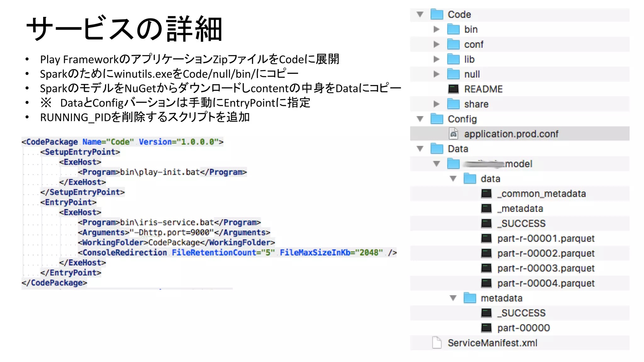Screen dimensions: 644x362
Task: Click the Version="1.0.0.0" attribute text
Action: pos(179,142)
